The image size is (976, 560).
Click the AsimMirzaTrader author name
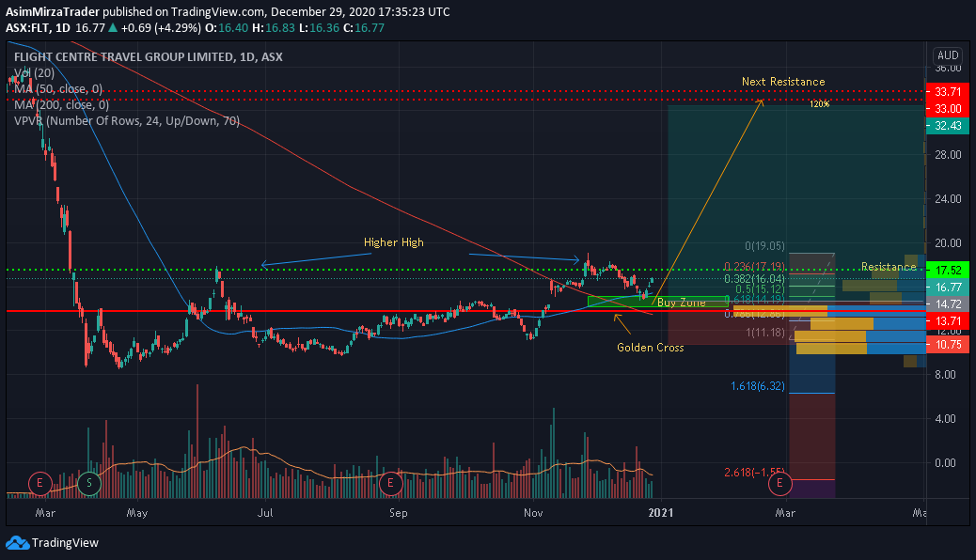click(x=53, y=12)
